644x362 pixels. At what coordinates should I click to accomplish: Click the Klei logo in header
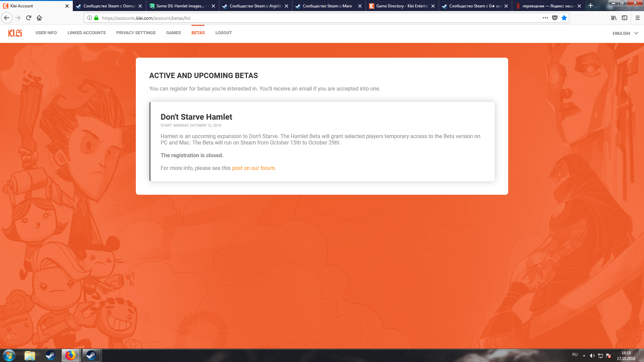[15, 33]
